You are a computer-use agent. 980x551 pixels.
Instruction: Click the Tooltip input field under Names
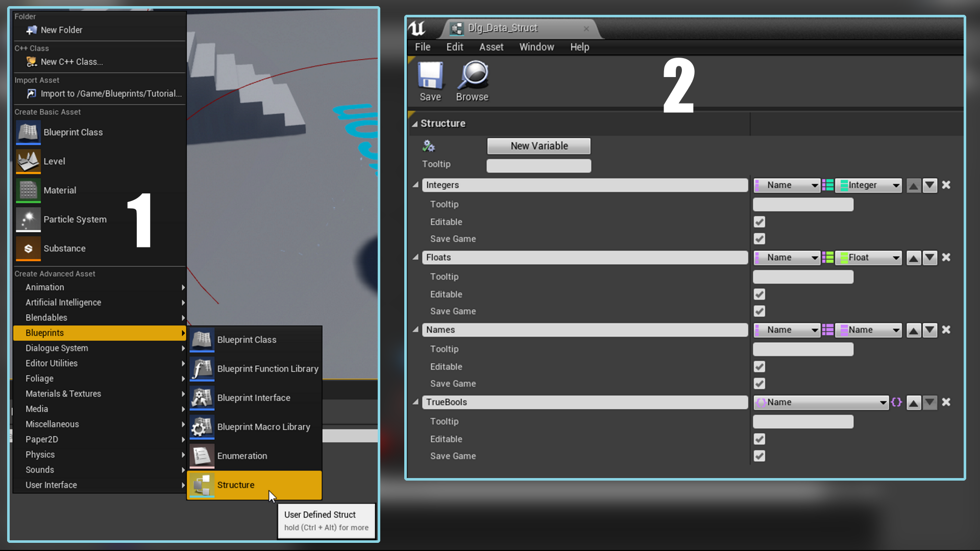pyautogui.click(x=803, y=348)
